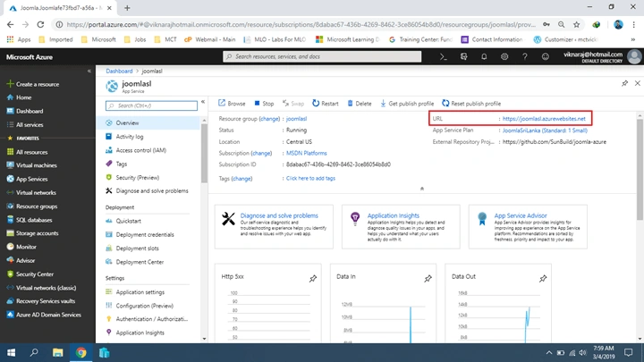Bookmark page with the star icon
Viewport: 644px width, 362px height.
point(577,25)
